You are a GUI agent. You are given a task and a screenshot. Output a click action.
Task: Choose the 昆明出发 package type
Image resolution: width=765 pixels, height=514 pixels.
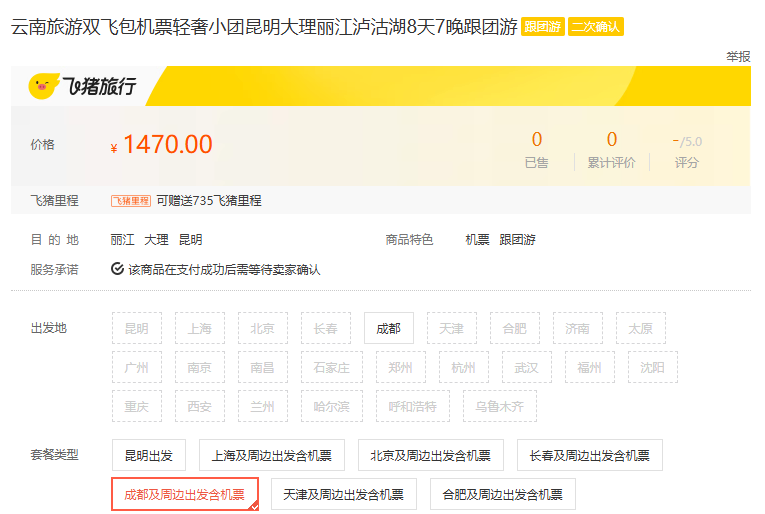tap(148, 456)
